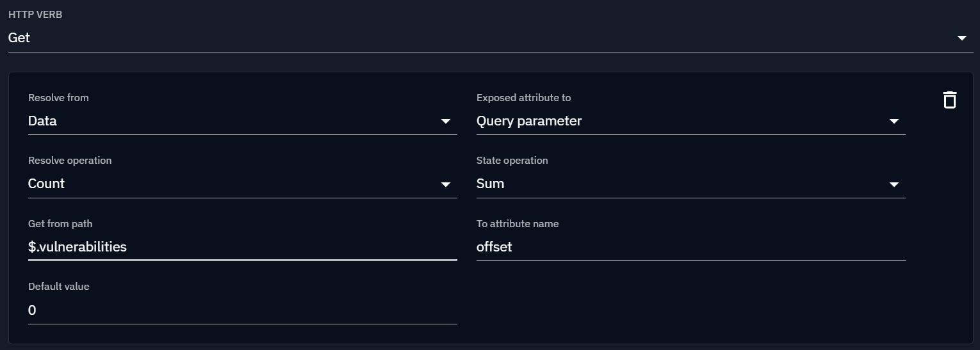980x350 pixels.
Task: Select the 'Get' value in HTTP Verb
Action: coord(19,38)
